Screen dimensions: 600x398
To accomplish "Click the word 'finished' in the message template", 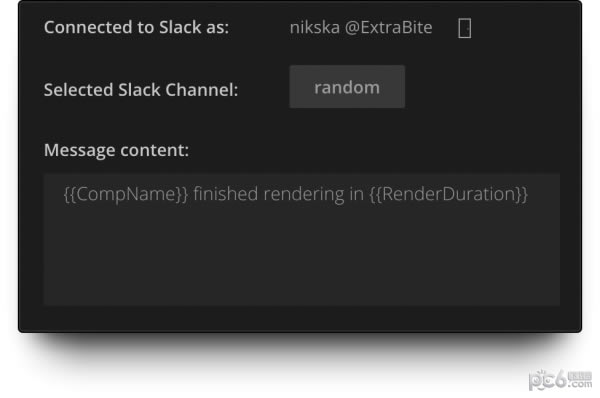I will (x=226, y=194).
